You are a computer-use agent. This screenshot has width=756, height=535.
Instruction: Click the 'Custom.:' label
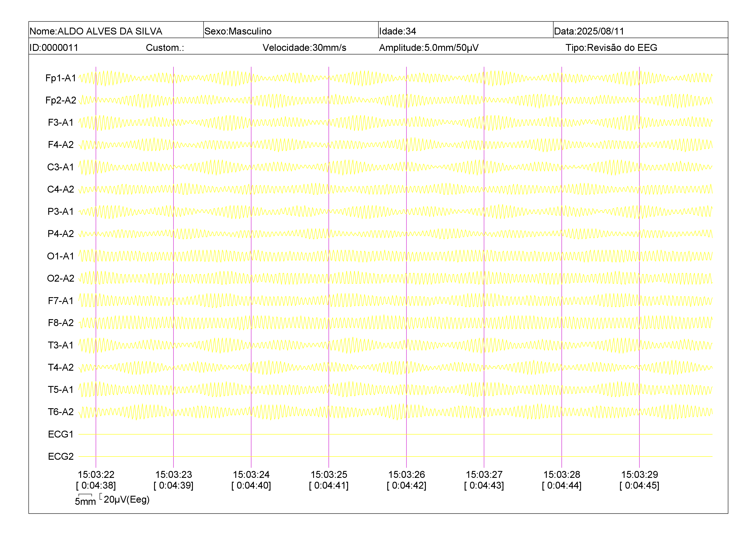tap(165, 48)
